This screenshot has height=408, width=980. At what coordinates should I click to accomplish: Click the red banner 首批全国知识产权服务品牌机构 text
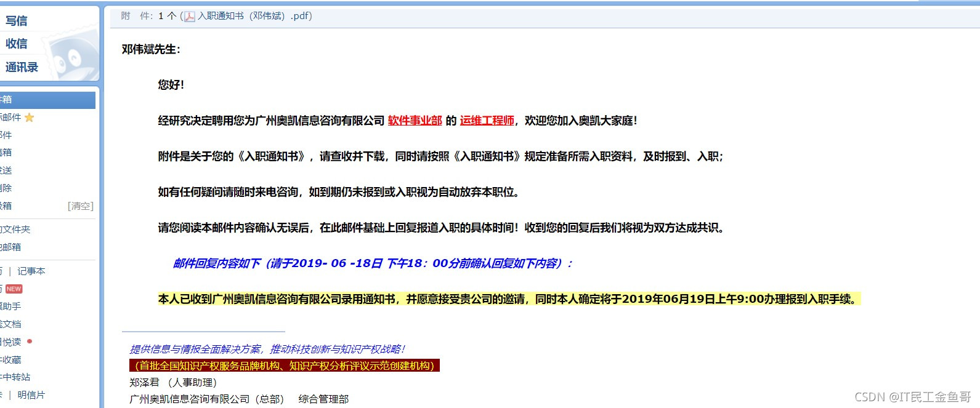pos(285,366)
